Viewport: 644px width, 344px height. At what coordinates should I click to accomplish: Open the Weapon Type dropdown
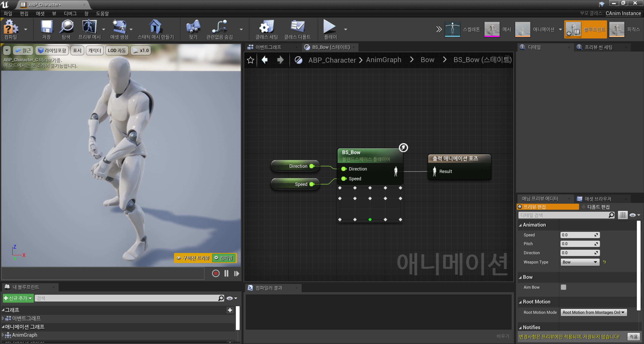[x=580, y=262]
